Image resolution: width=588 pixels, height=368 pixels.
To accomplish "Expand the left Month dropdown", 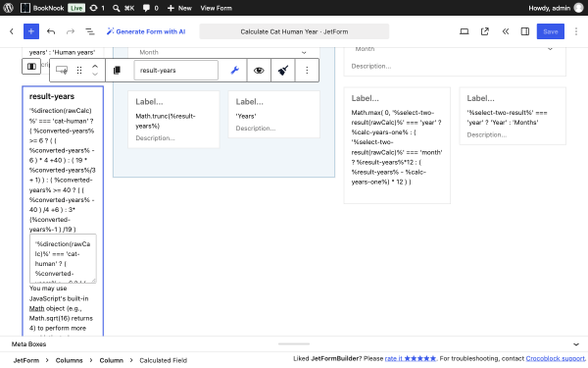I will (x=223, y=52).
